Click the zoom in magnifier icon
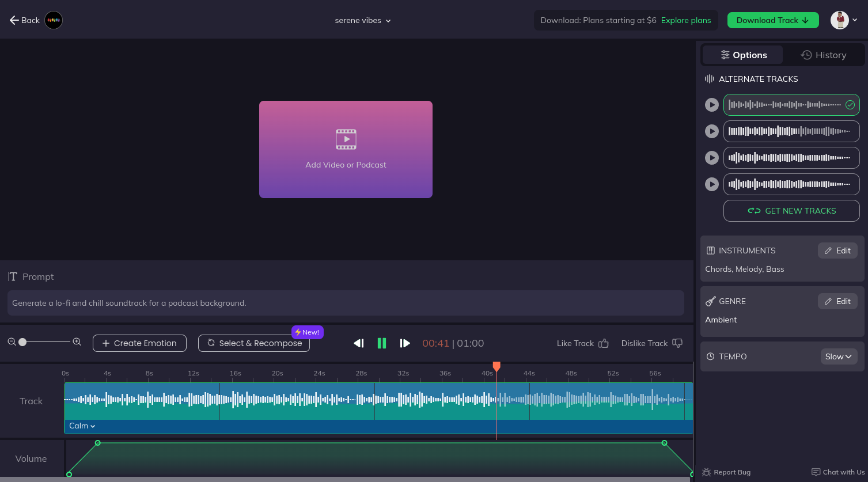This screenshot has height=482, width=868. [77, 342]
